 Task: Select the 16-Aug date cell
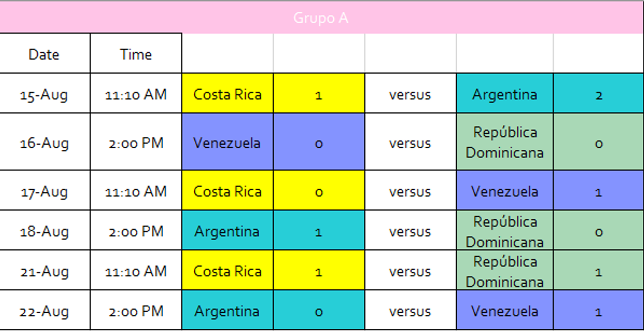coord(45,142)
